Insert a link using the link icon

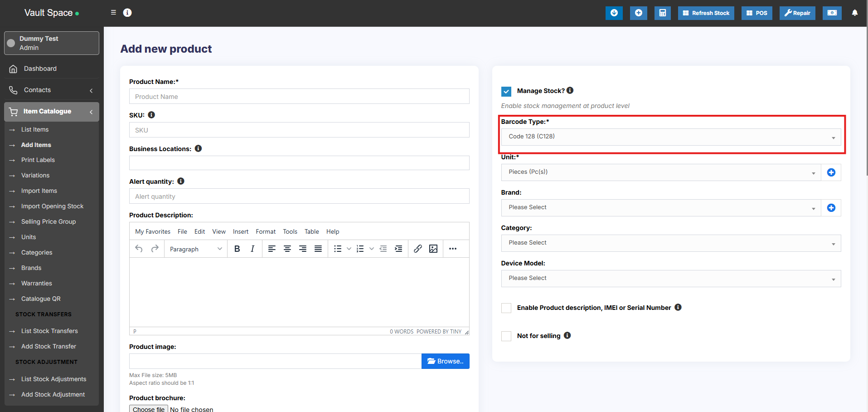(418, 249)
